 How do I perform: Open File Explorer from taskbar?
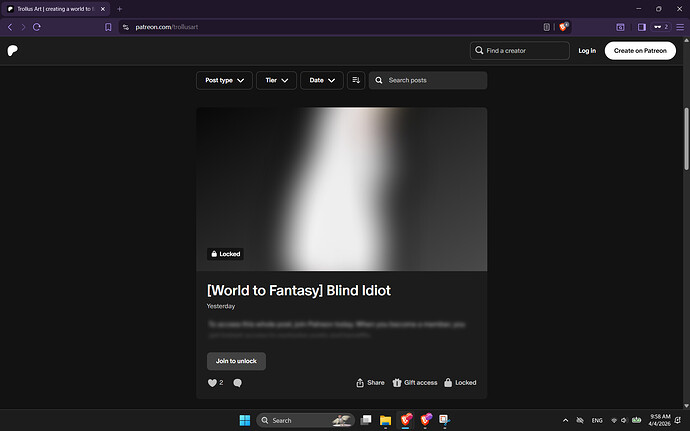click(385, 420)
